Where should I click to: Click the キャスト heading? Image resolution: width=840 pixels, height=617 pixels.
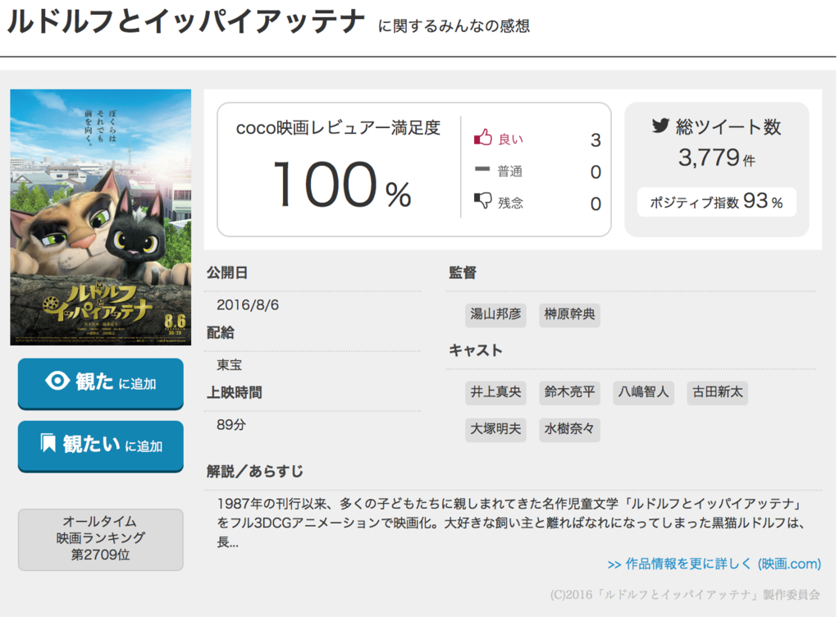coord(476,351)
